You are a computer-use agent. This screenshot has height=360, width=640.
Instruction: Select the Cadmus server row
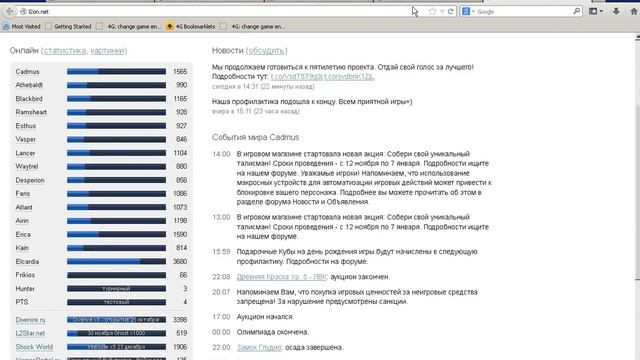click(x=101, y=71)
